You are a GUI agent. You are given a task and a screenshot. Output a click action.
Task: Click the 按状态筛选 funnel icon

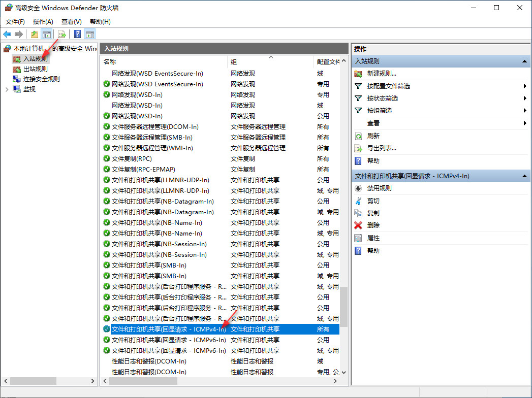pos(358,98)
